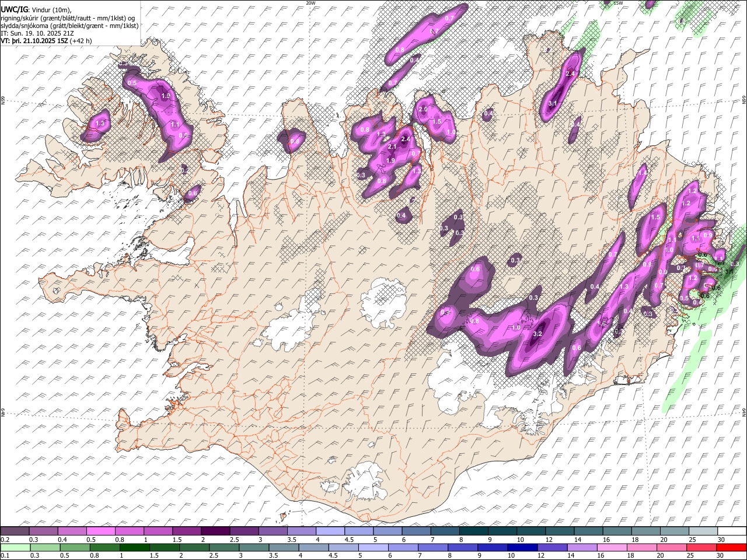Click the lavender 4 swatch in the snow legend
This screenshot has width=747, height=560.
[330, 531]
